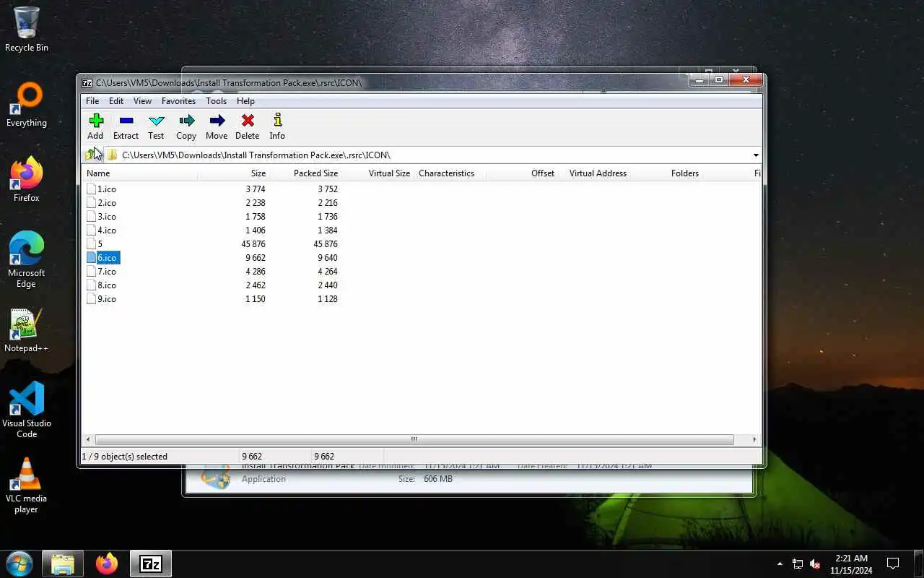Open the View menu
The width and height of the screenshot is (924, 578).
pyautogui.click(x=142, y=101)
